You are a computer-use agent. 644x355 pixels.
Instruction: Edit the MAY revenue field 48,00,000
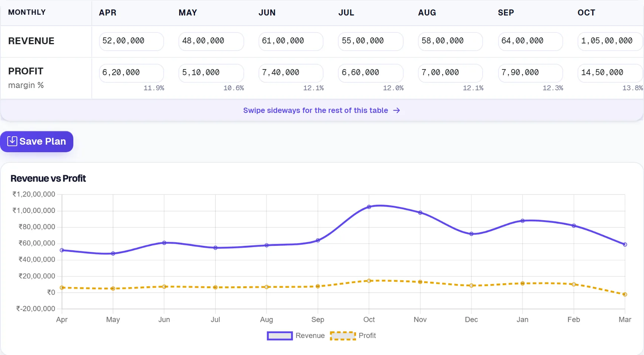(x=211, y=41)
